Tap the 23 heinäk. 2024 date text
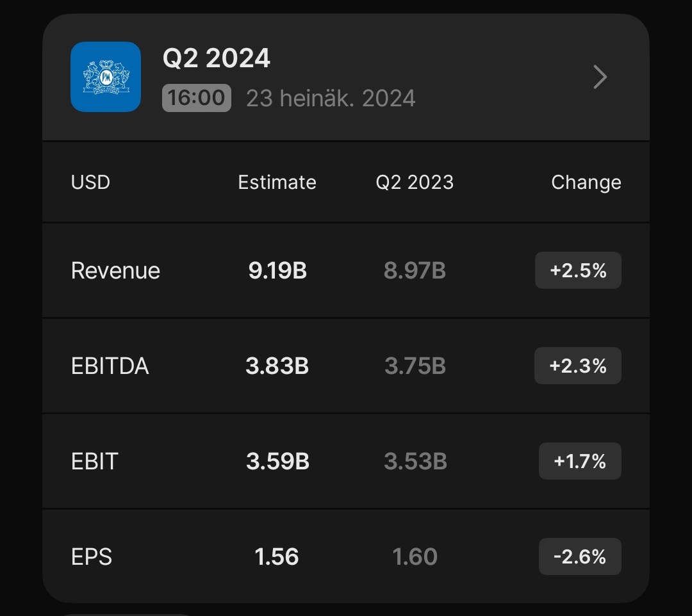Viewport: 692px width, 616px height. point(331,98)
